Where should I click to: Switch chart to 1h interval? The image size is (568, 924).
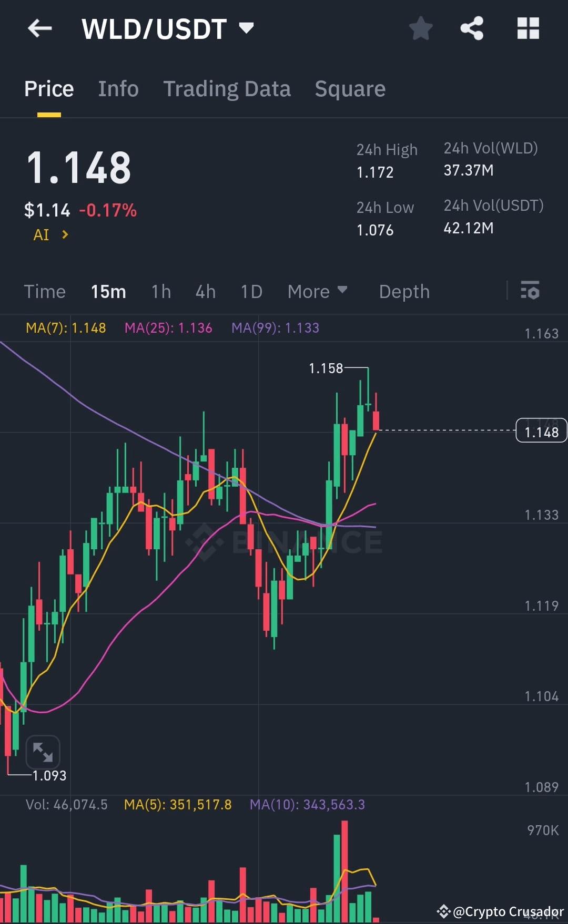coord(161,291)
